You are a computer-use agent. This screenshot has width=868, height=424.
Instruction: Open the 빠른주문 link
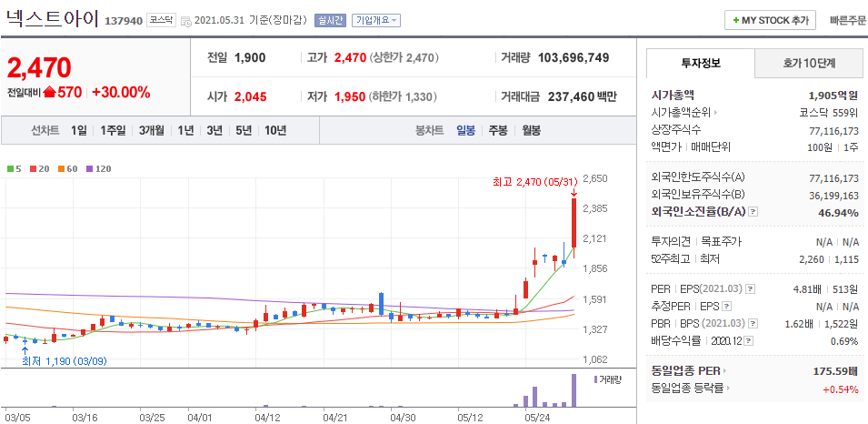847,21
